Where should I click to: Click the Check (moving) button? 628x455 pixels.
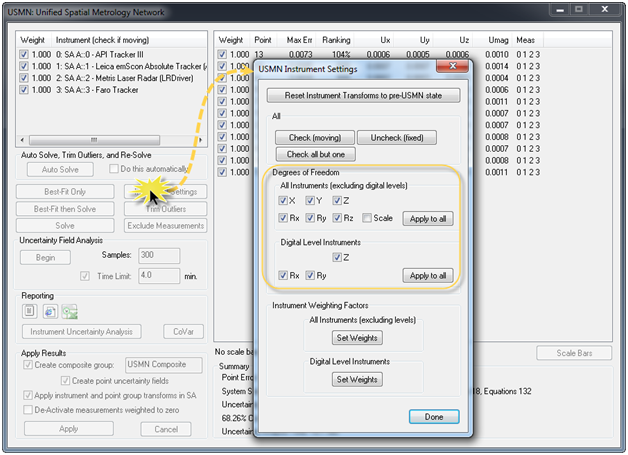click(314, 137)
